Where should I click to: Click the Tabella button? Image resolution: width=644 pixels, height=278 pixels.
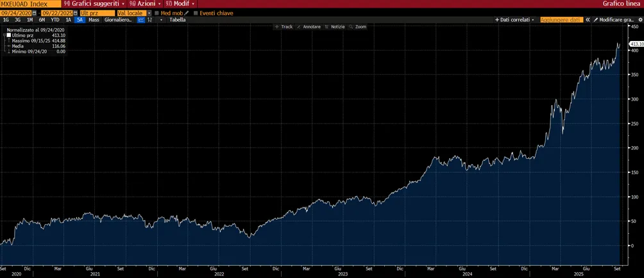(178, 20)
